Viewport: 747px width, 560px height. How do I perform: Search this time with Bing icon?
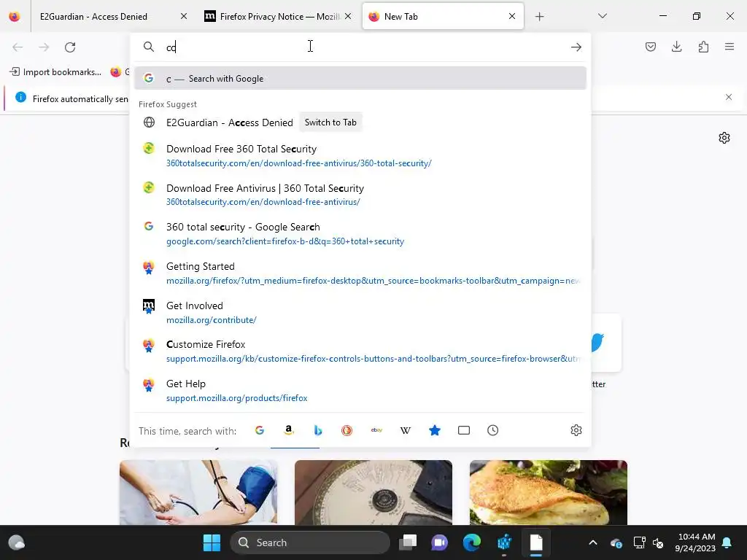click(318, 430)
